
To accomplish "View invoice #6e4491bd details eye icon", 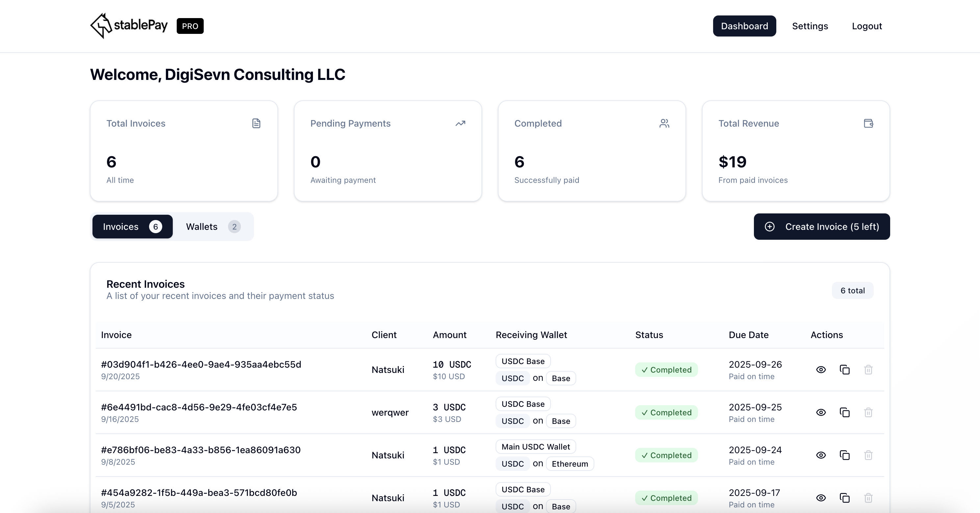I will click(x=821, y=413).
